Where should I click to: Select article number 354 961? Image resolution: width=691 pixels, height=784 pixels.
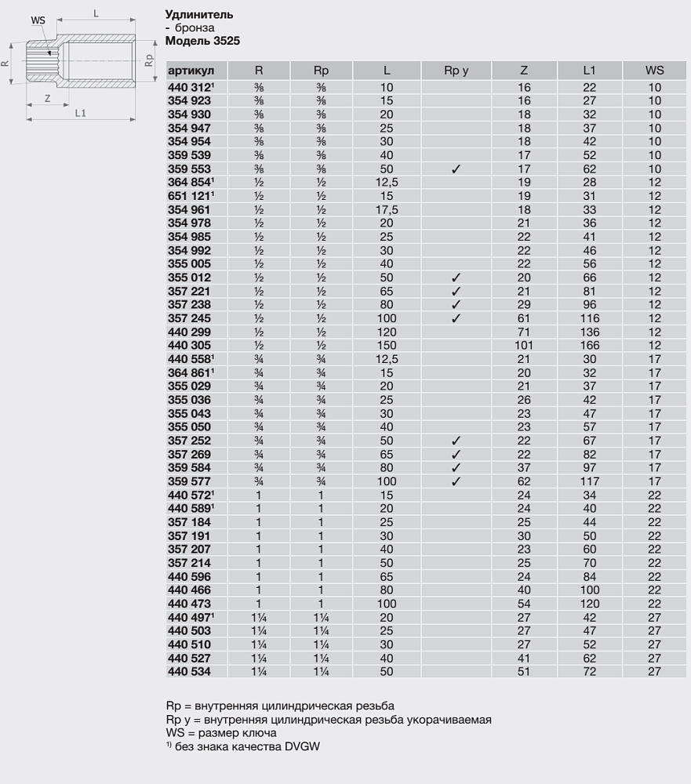click(189, 209)
